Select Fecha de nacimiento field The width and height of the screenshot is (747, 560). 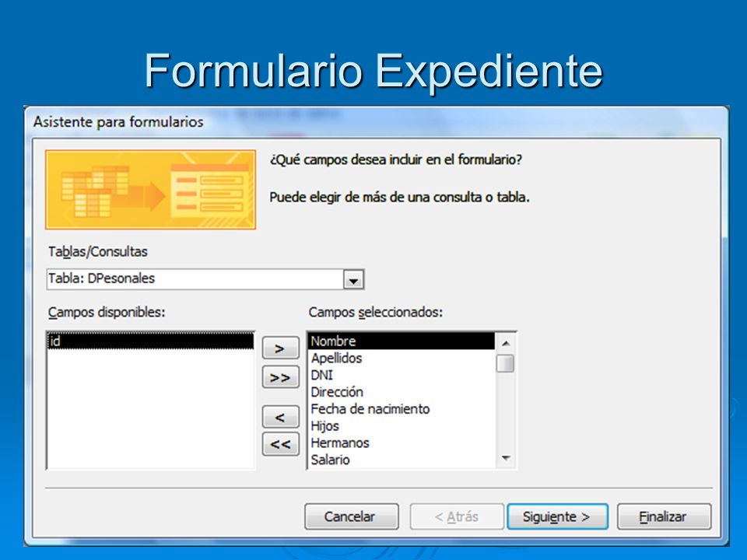[x=402, y=409]
